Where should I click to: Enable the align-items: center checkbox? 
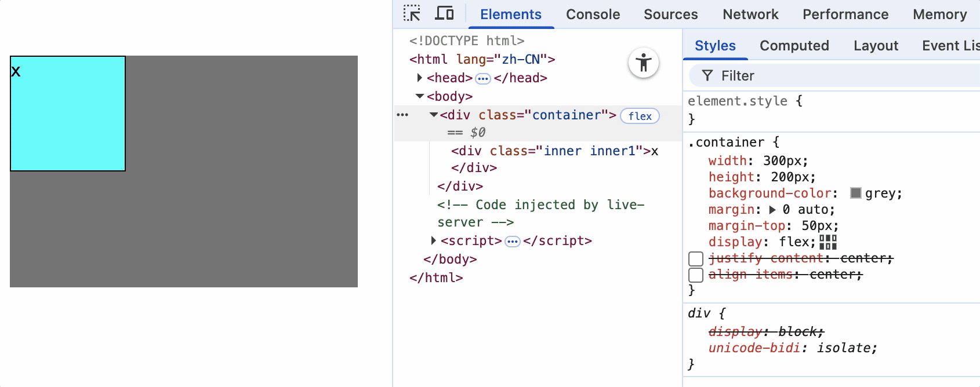696,275
